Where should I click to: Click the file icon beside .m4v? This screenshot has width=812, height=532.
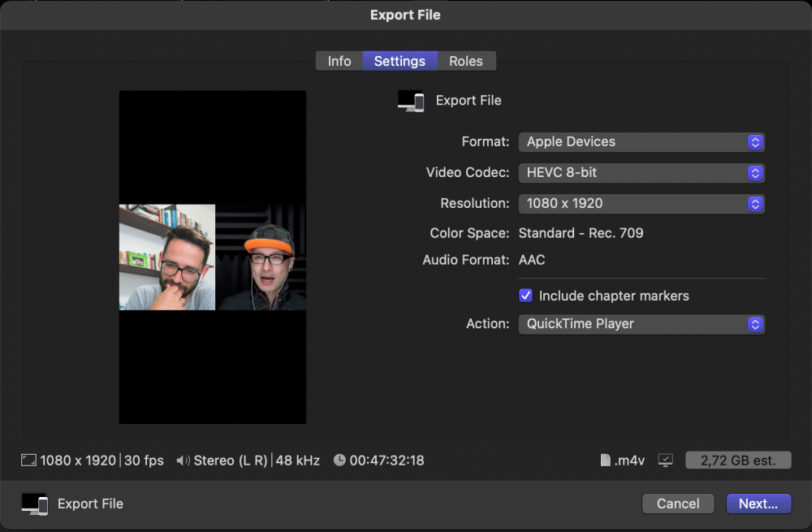click(x=605, y=460)
